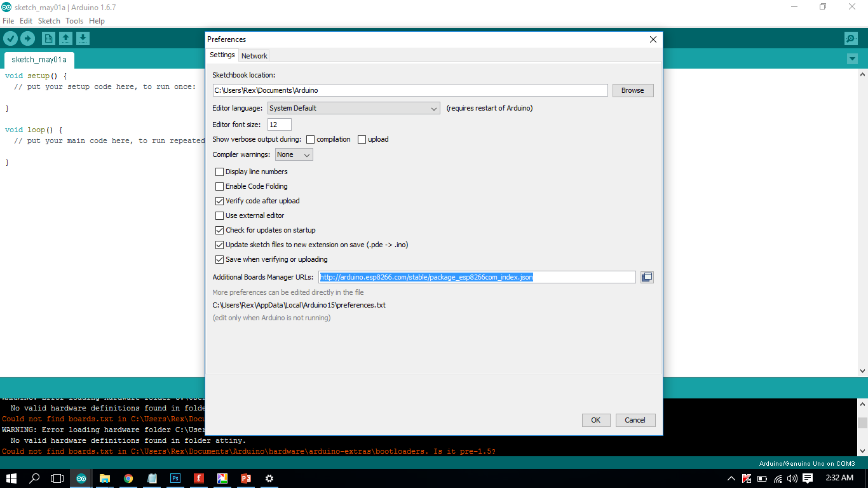
Task: Click the clock showing 2:32 AM
Action: coord(839,478)
